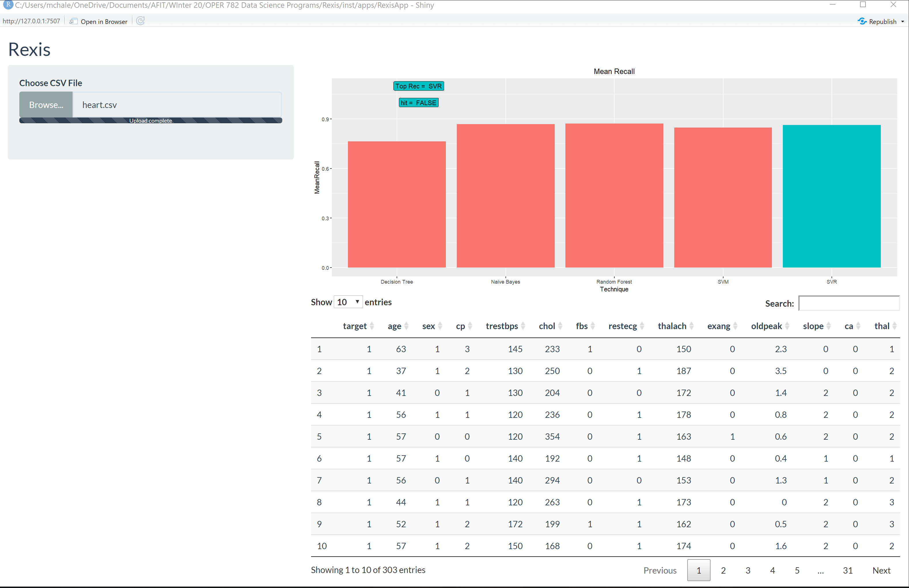Click chol value 354 in row 5
The image size is (909, 588).
click(552, 437)
